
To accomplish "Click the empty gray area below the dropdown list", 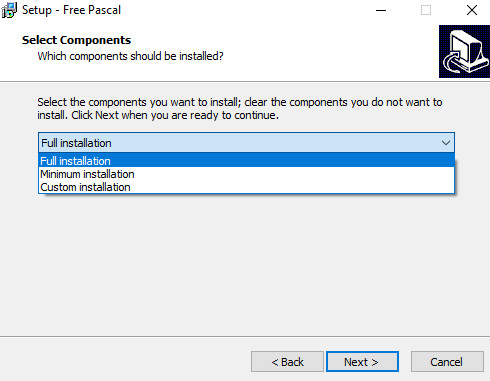I will click(x=245, y=263).
